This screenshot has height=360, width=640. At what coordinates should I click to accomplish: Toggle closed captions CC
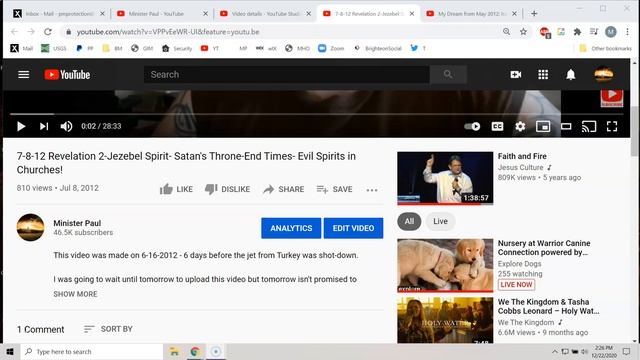click(497, 127)
